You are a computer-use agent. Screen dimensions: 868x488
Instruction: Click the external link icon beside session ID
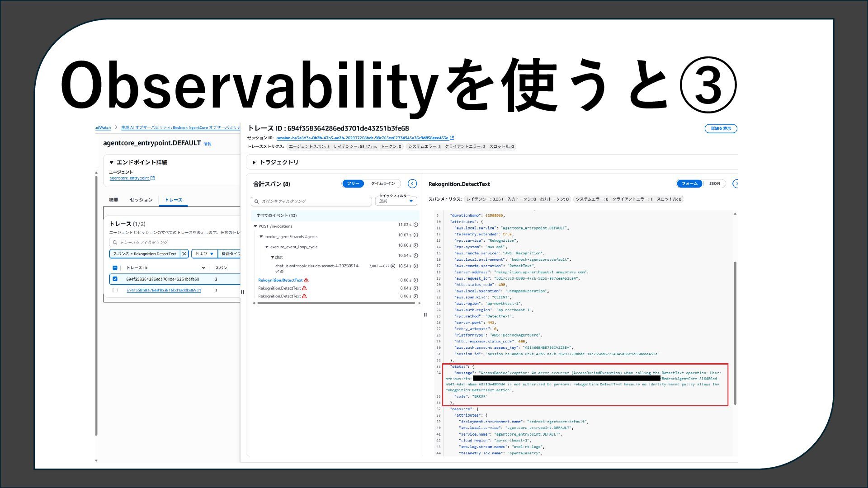pos(452,138)
